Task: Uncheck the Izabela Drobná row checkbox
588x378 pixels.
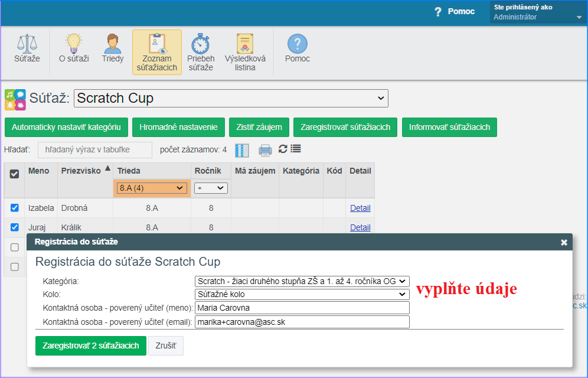Action: [x=15, y=208]
